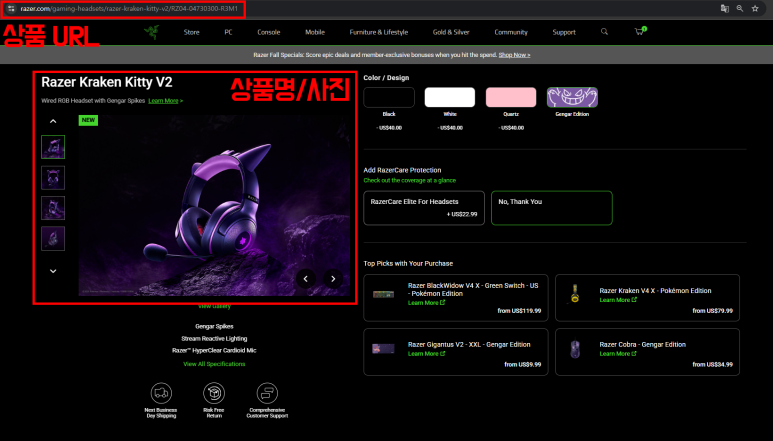Open the View Gallery link
Viewport: 773px width, 441px height.
pos(214,306)
